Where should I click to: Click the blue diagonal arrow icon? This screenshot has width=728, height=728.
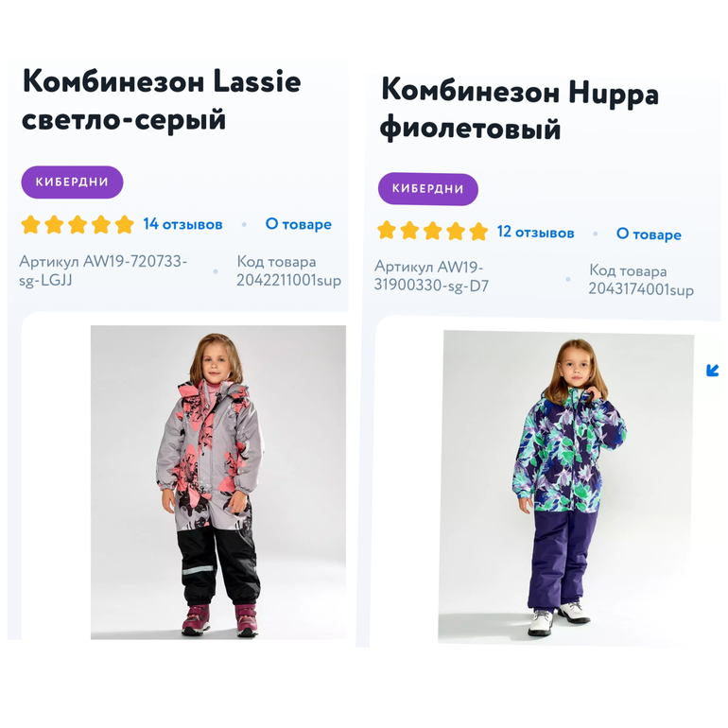coord(713,370)
